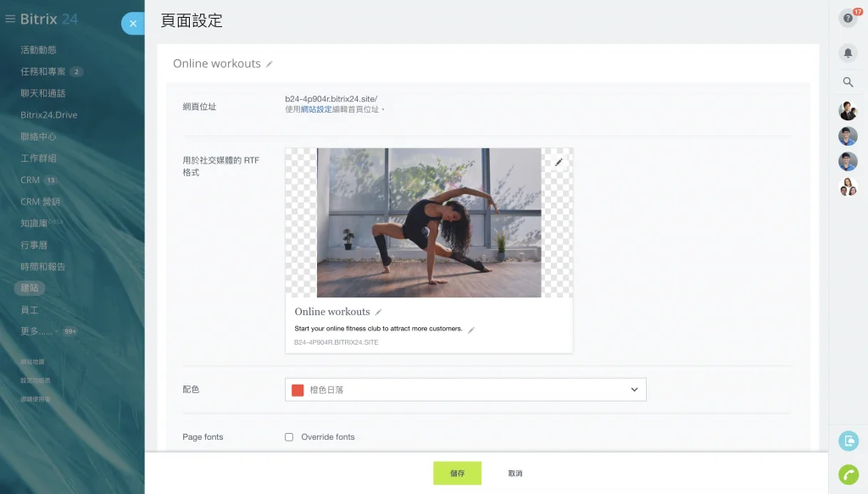Open the notifications bell
The image size is (868, 494).
pyautogui.click(x=848, y=53)
